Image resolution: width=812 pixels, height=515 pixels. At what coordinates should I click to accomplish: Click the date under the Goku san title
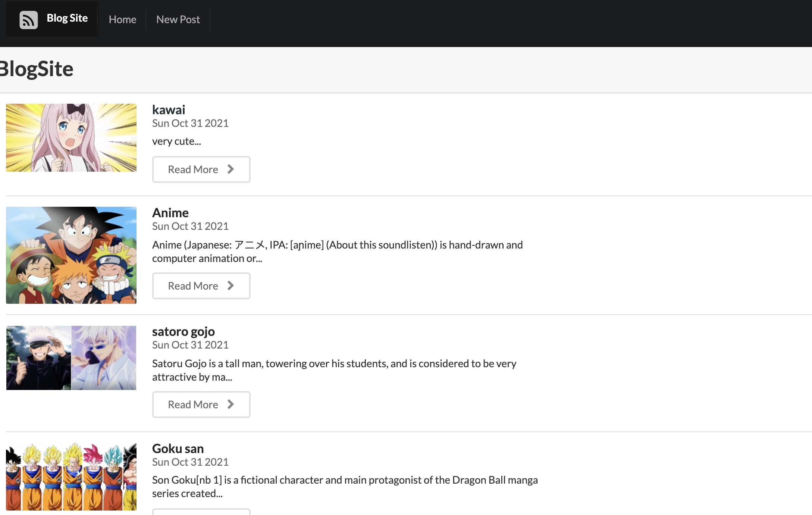pos(190,462)
